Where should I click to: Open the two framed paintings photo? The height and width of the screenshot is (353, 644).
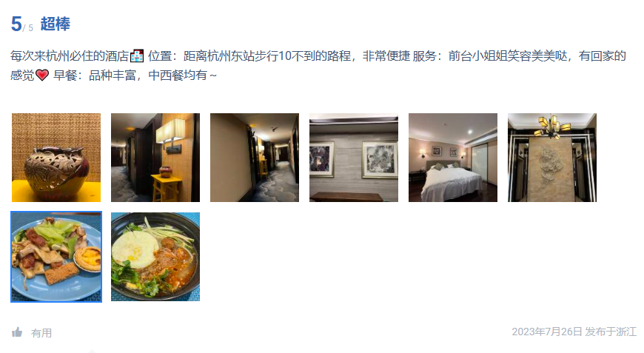coord(354,158)
